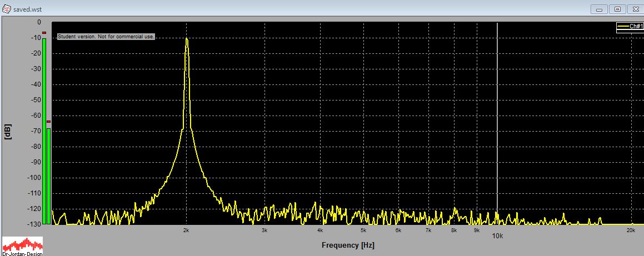
Task: Click the saved.wst title text
Action: pyautogui.click(x=27, y=9)
